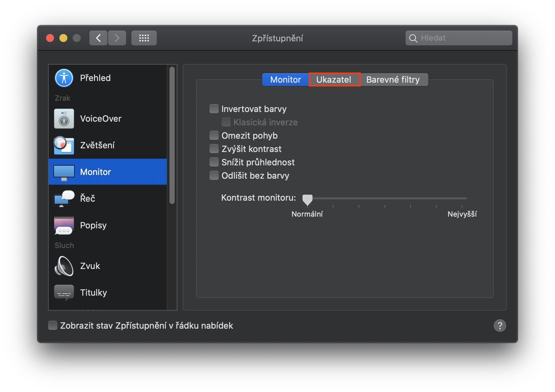Select the VoiceOver icon in sidebar
Screen dimensions: 555x392
pyautogui.click(x=64, y=119)
